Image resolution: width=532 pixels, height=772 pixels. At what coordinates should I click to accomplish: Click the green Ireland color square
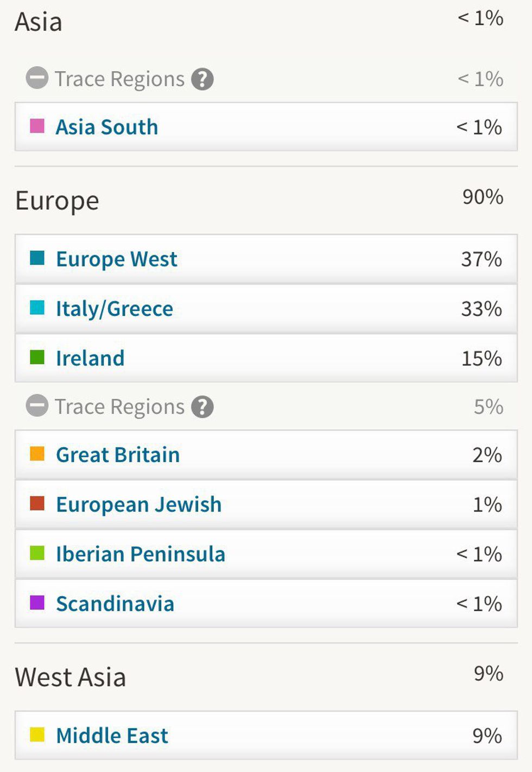37,357
